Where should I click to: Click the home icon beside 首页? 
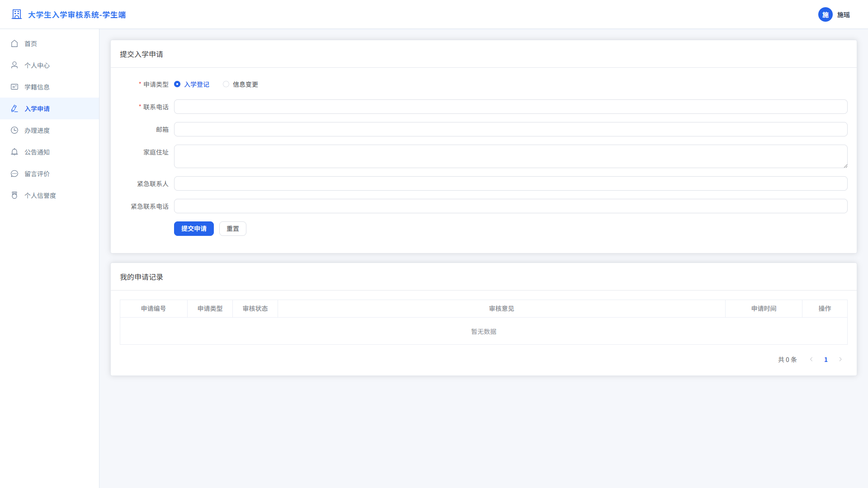click(x=14, y=43)
